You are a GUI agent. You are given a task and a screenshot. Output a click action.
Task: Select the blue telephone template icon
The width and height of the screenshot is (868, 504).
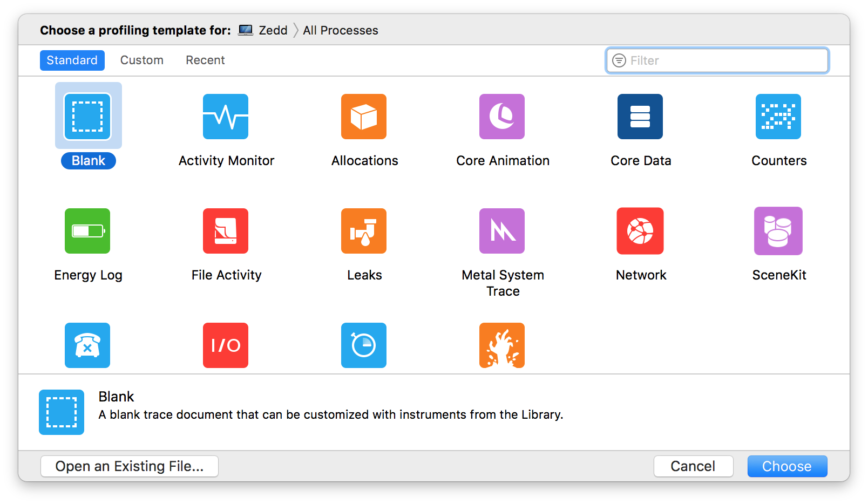click(87, 345)
